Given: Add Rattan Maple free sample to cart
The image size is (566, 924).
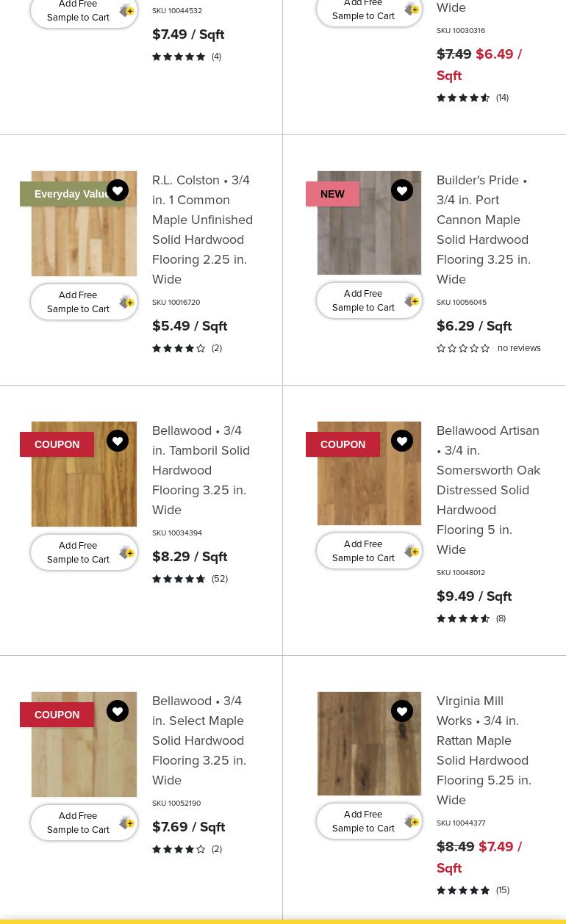Looking at the screenshot, I should 369,821.
